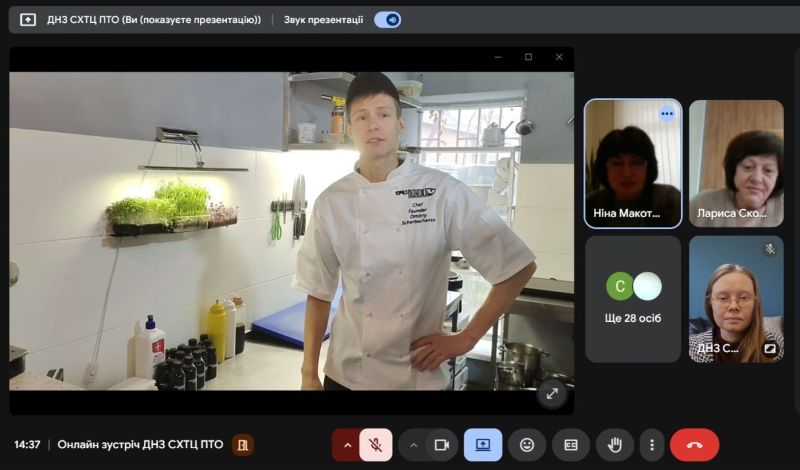800x470 pixels.
Task: Expand the presentation to full view
Action: [x=551, y=393]
